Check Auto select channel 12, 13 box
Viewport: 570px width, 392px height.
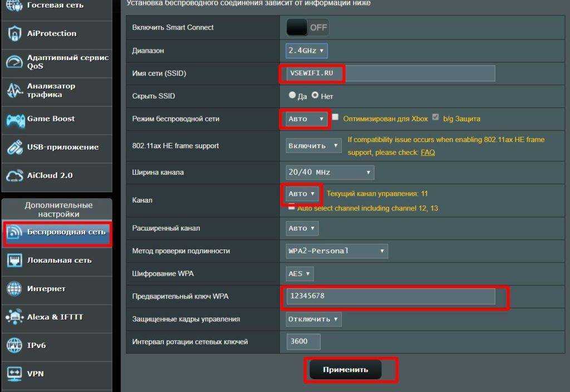pyautogui.click(x=292, y=207)
